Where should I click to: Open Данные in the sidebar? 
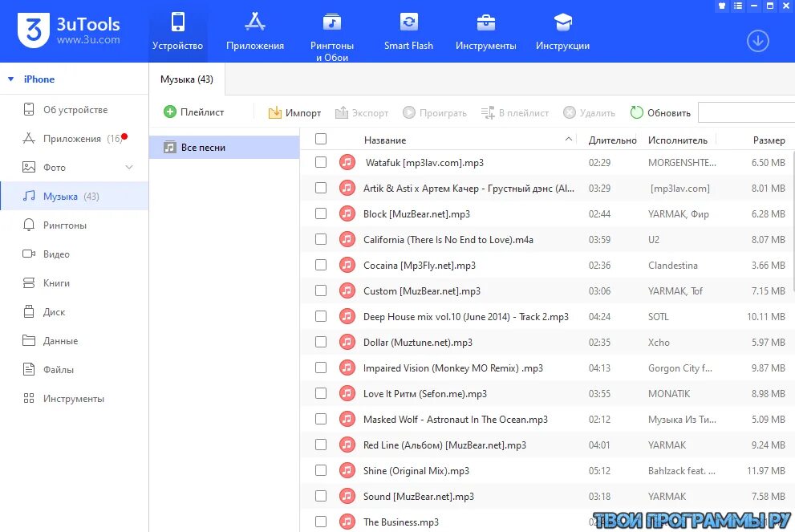75,341
